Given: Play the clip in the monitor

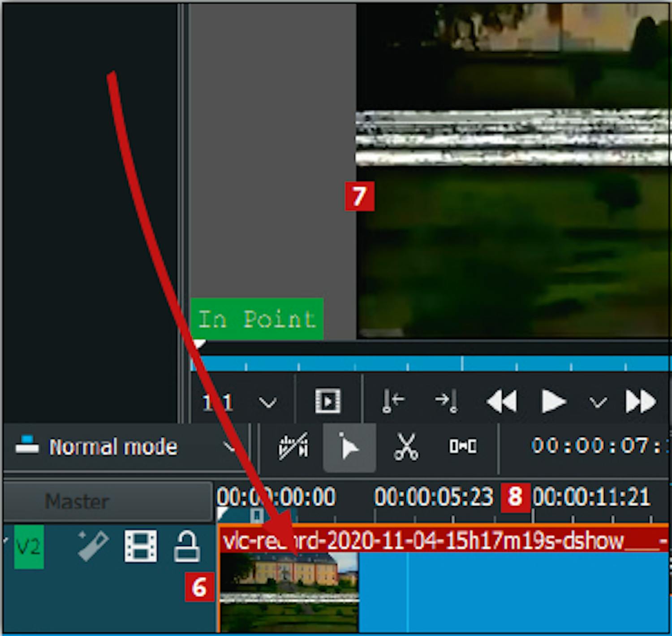Looking at the screenshot, I should [553, 401].
